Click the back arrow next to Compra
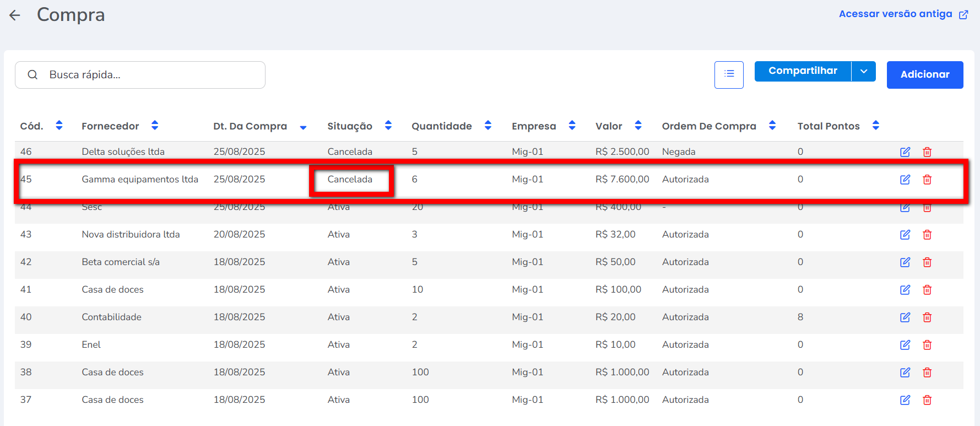Image resolution: width=980 pixels, height=426 pixels. pyautogui.click(x=15, y=15)
